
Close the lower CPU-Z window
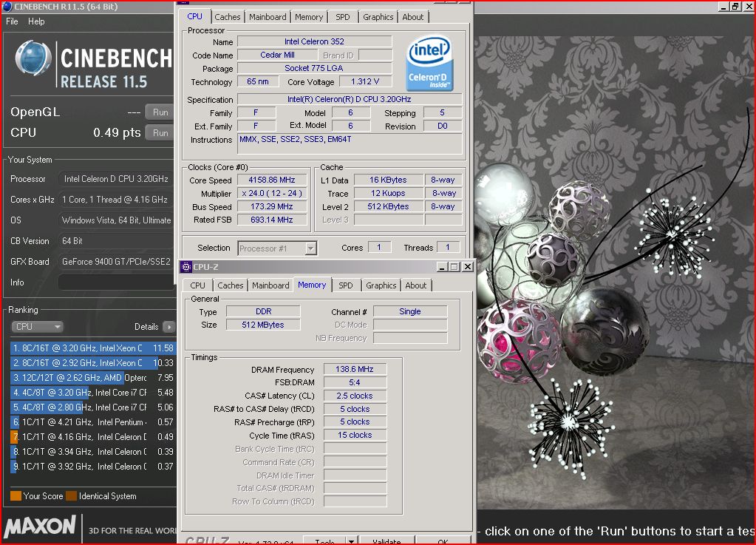tap(467, 267)
